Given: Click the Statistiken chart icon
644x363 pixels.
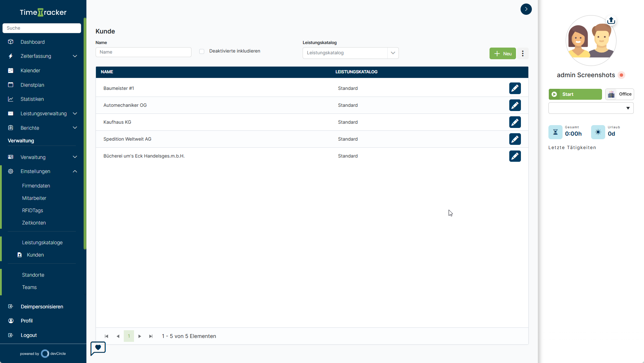Looking at the screenshot, I should tap(11, 99).
